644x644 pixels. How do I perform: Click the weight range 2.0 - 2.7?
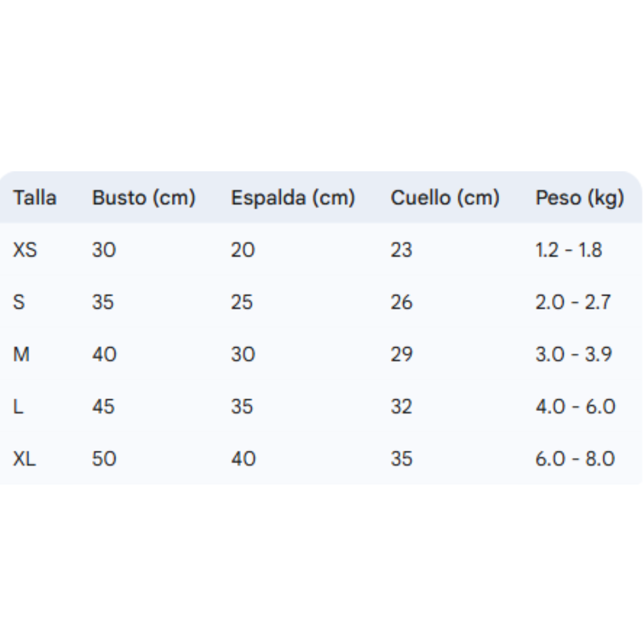(573, 302)
